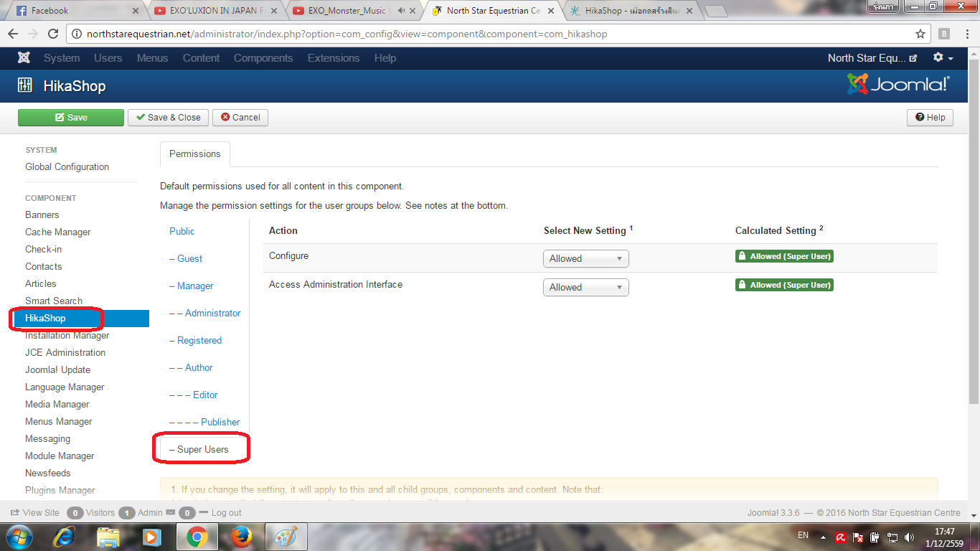Open Cache Manager in the sidebar
Viewport: 980px width, 551px height.
58,232
